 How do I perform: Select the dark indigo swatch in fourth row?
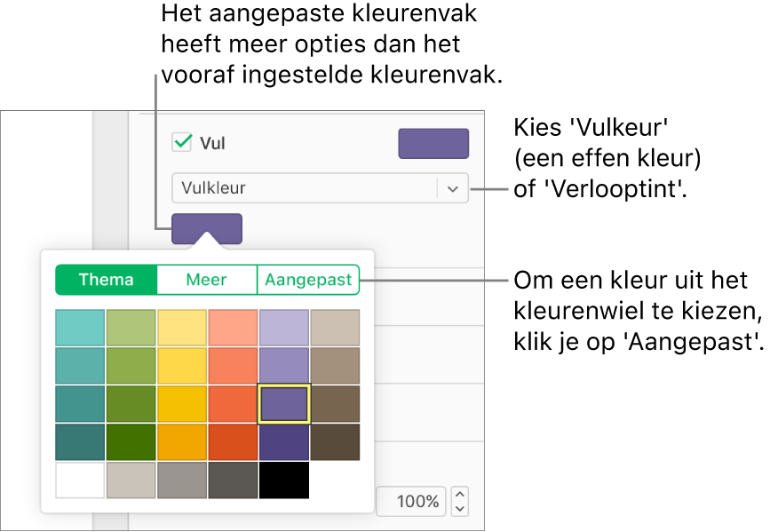284,442
